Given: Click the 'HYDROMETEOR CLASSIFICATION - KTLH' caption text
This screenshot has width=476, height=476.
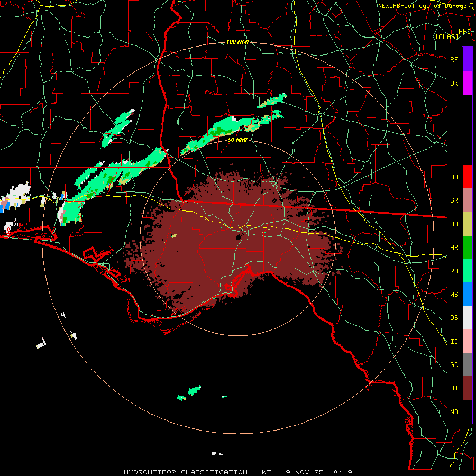Looking at the screenshot, I should click(x=204, y=472).
